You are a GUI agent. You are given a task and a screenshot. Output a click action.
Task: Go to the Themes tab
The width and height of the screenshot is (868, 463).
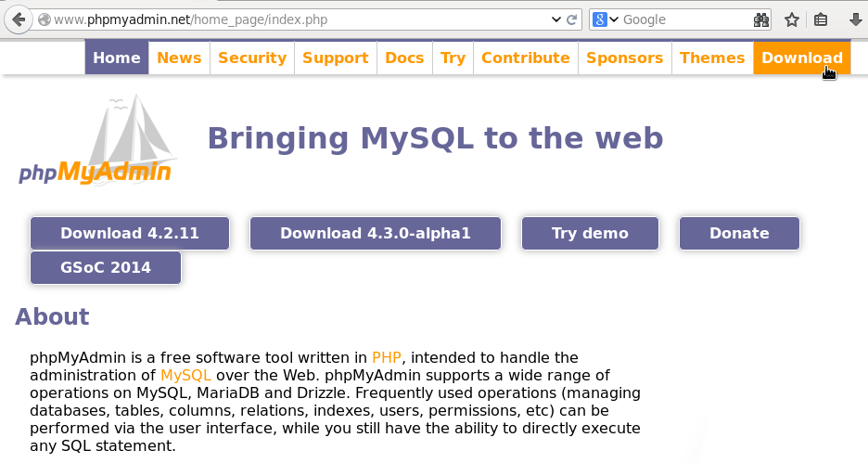coord(711,58)
